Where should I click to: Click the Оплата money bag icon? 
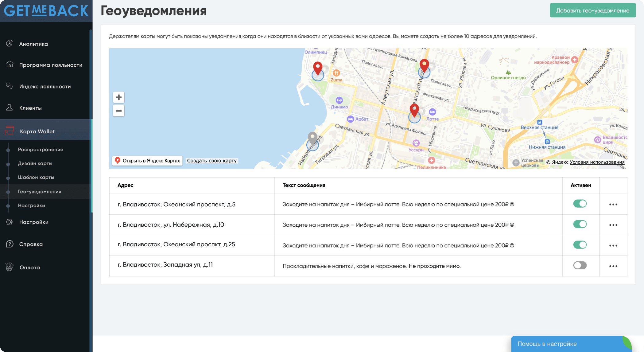tap(10, 267)
